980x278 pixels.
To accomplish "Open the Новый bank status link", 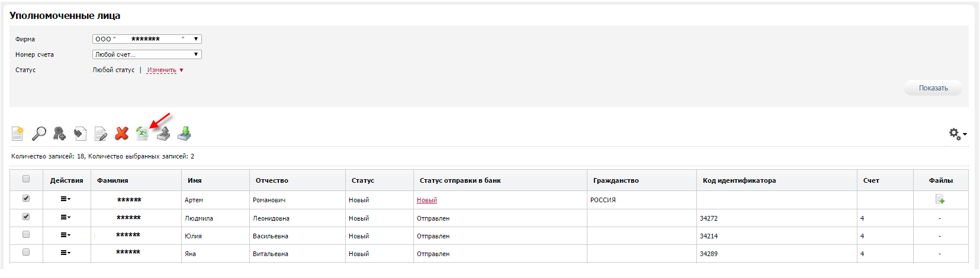I will coord(427,200).
